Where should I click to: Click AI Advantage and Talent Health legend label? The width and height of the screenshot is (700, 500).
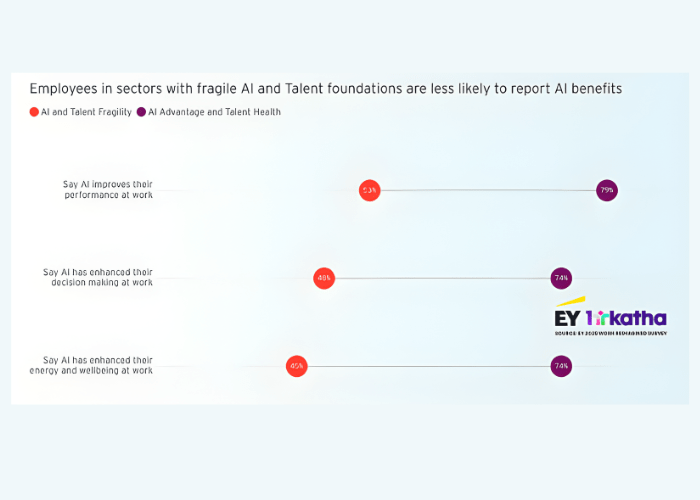point(214,112)
